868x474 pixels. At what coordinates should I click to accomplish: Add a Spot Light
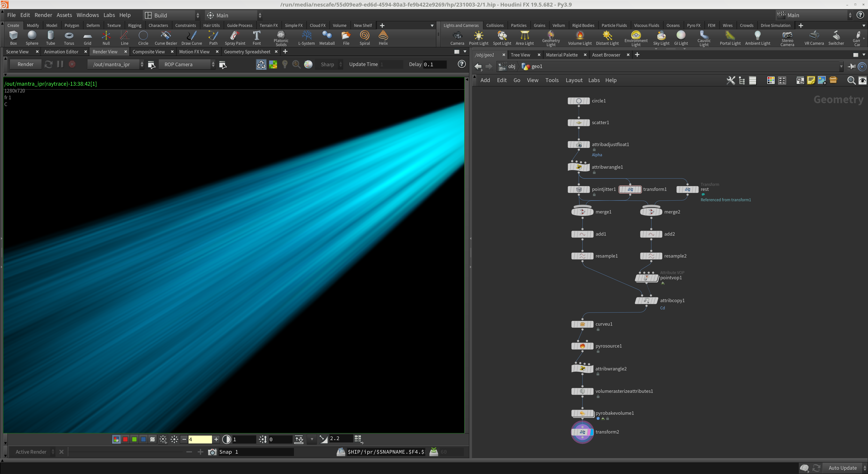click(502, 38)
